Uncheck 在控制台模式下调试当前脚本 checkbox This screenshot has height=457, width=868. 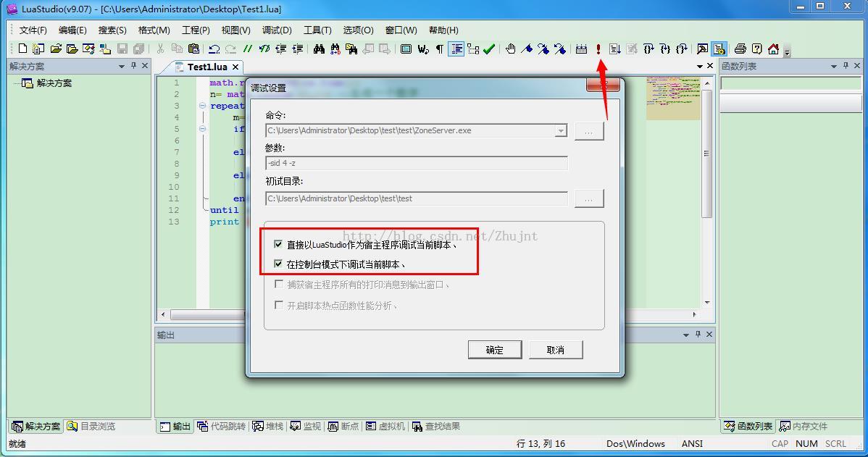pyautogui.click(x=278, y=264)
